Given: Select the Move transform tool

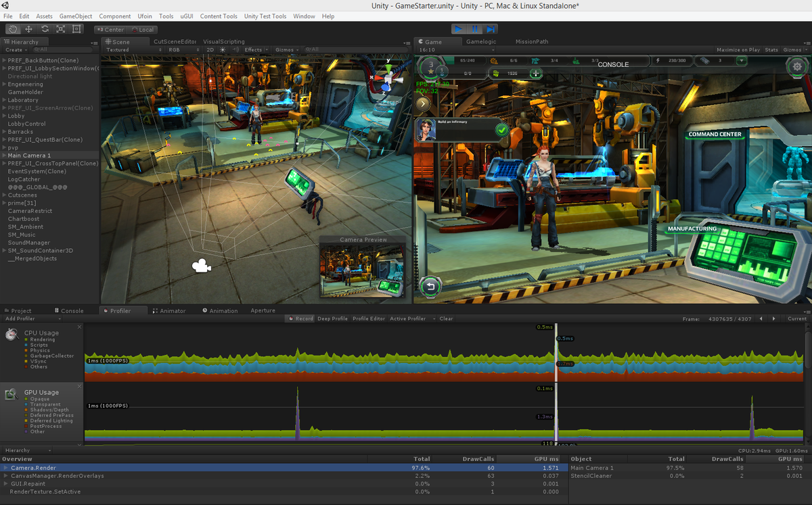Looking at the screenshot, I should click(x=29, y=29).
